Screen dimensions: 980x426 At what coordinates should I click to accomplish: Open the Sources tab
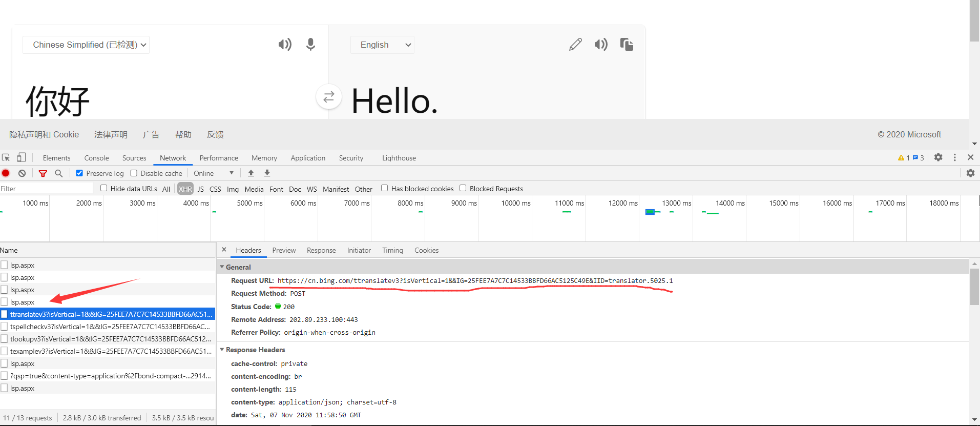click(134, 158)
